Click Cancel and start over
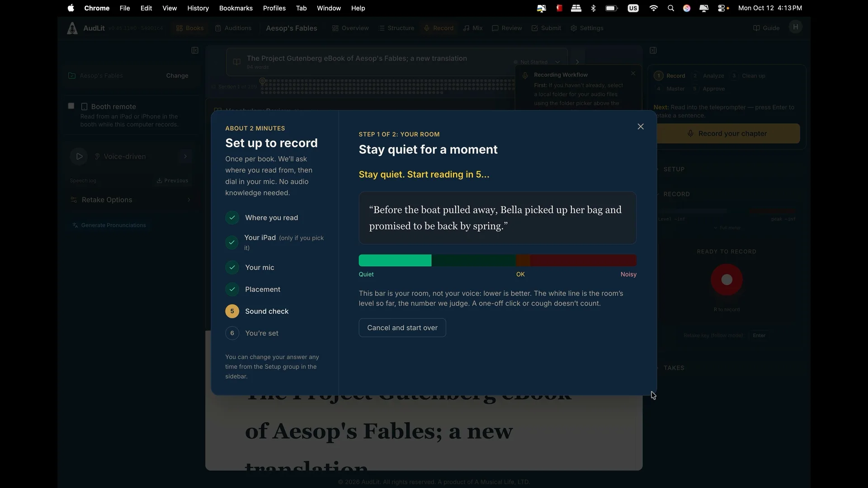 coord(402,328)
